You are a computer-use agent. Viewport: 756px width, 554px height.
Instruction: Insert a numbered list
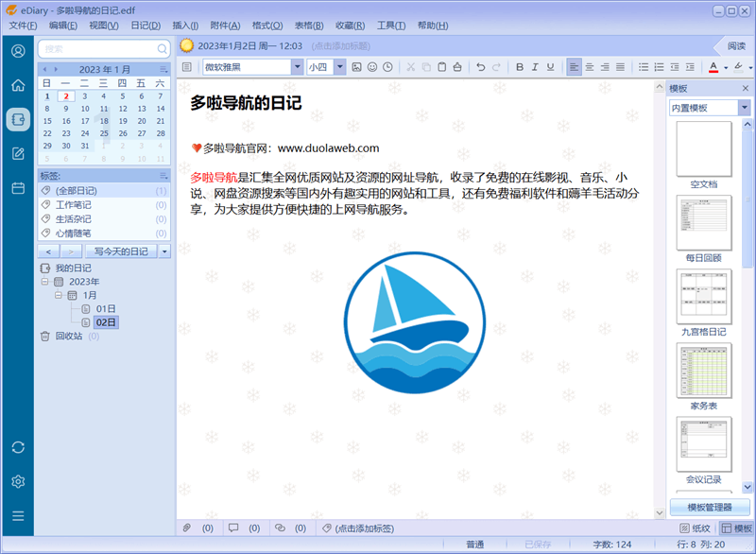coord(659,67)
